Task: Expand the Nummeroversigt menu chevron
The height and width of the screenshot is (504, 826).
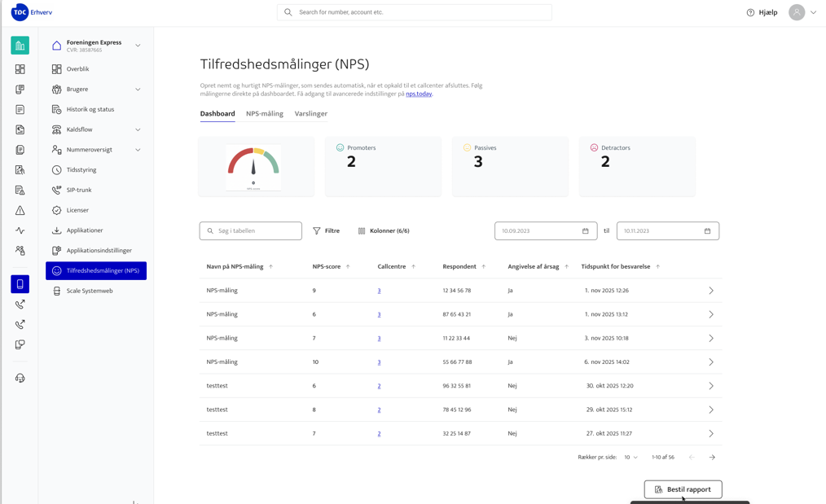Action: [138, 150]
